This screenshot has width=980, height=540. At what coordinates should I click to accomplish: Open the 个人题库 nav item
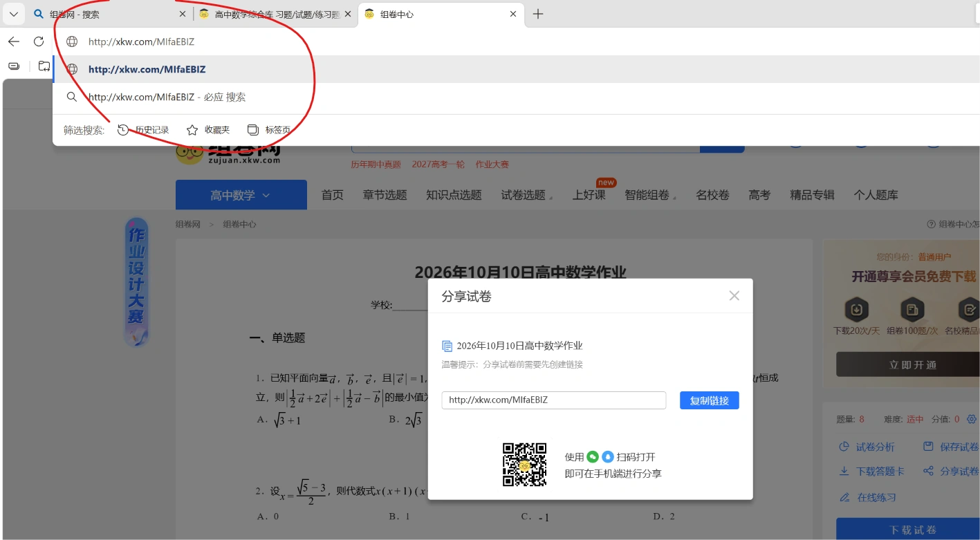876,195
